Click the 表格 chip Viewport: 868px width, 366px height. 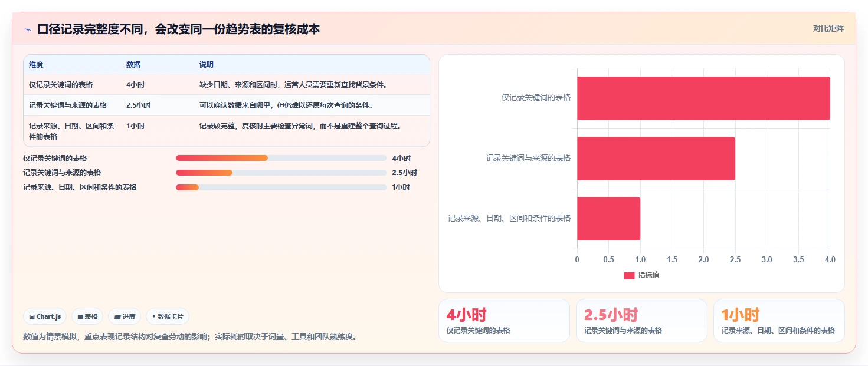[87, 316]
